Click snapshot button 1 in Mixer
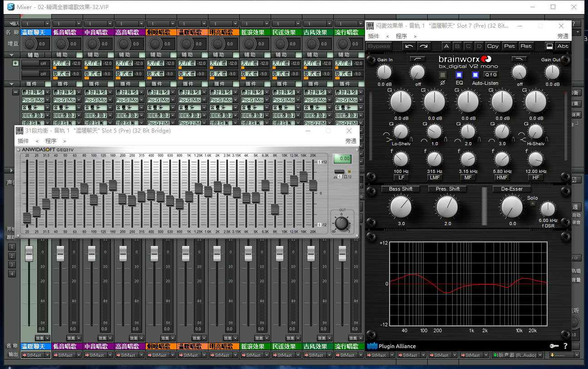 (12, 247)
